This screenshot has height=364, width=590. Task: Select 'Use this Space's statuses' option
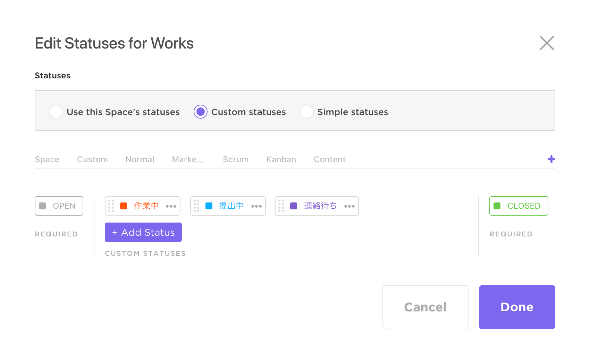[x=56, y=112]
